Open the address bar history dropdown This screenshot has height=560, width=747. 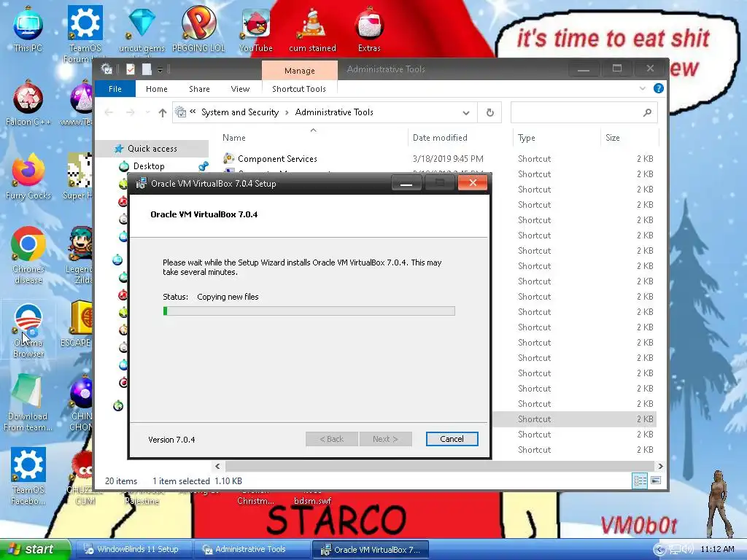(x=466, y=112)
